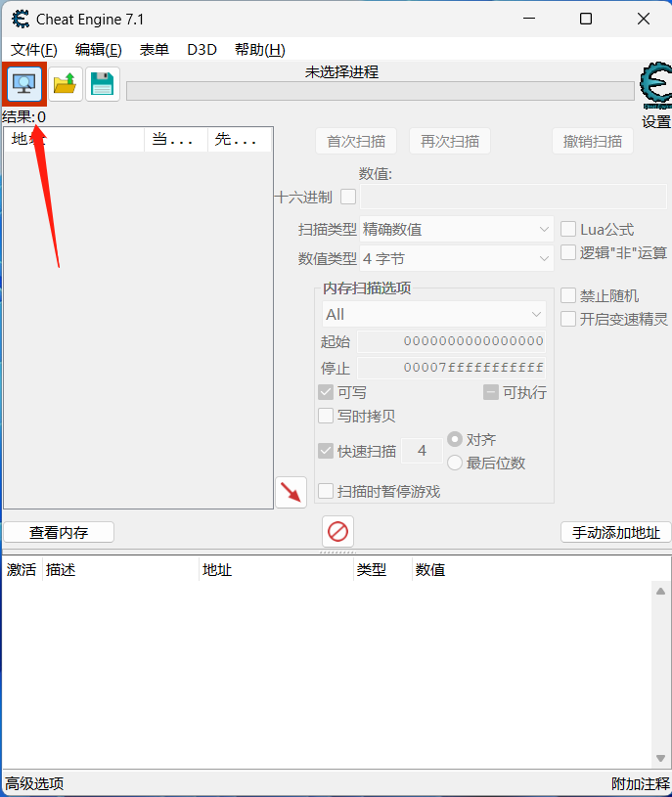Open the 编辑(E) menu
The height and width of the screenshot is (797, 672).
(x=99, y=50)
